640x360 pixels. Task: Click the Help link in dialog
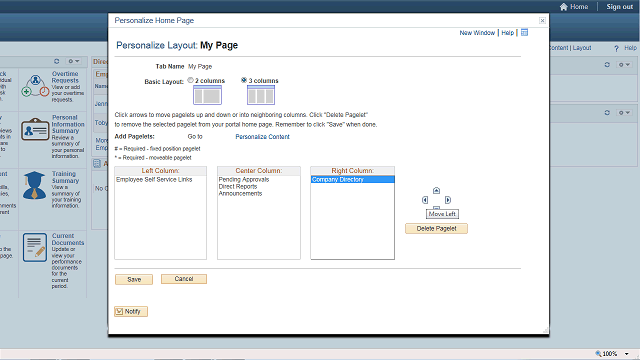(x=507, y=33)
